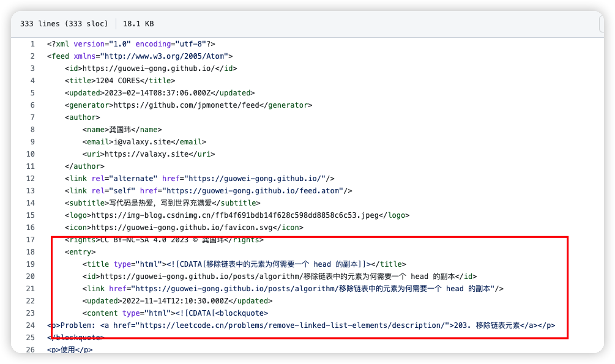Image resolution: width=615 pixels, height=364 pixels.
Task: Click the opening author tag line
Action: (83, 117)
